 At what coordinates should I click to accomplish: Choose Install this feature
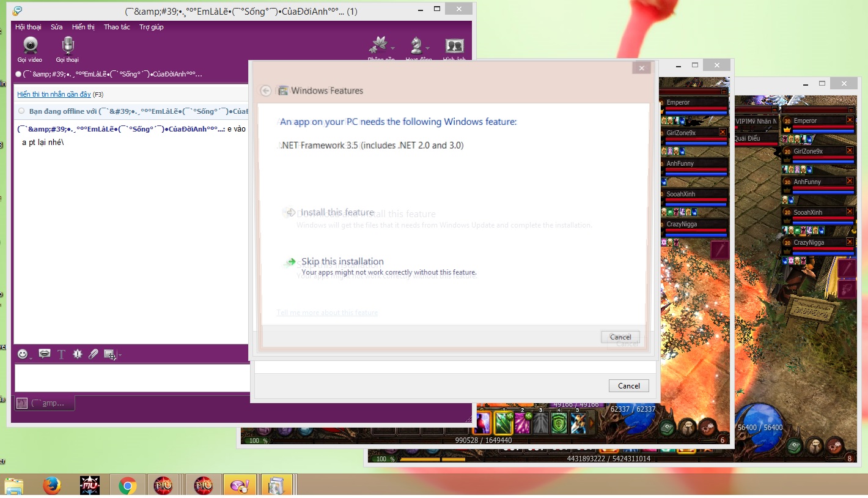click(337, 212)
